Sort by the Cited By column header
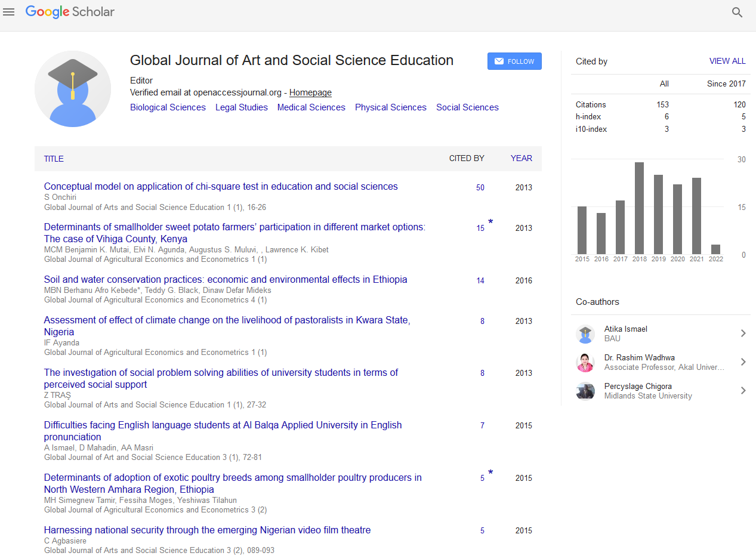Screen dimensions: 756x559 pos(467,159)
